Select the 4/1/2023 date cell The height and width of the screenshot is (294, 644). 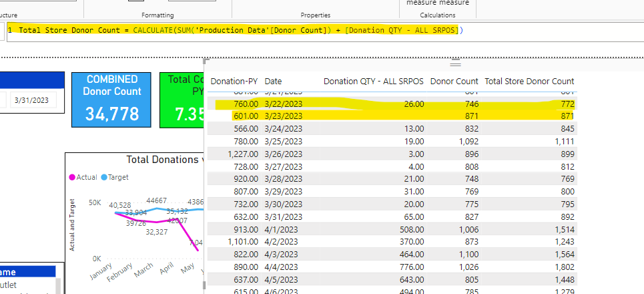(x=282, y=229)
